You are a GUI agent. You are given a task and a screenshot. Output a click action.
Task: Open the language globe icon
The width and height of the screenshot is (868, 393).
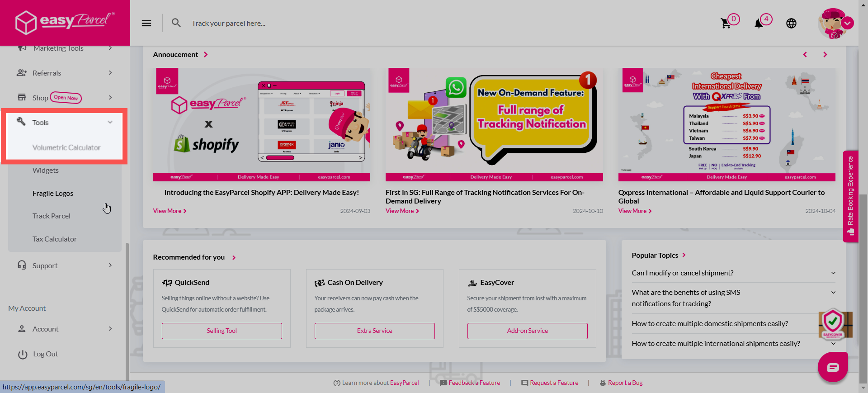pos(791,24)
